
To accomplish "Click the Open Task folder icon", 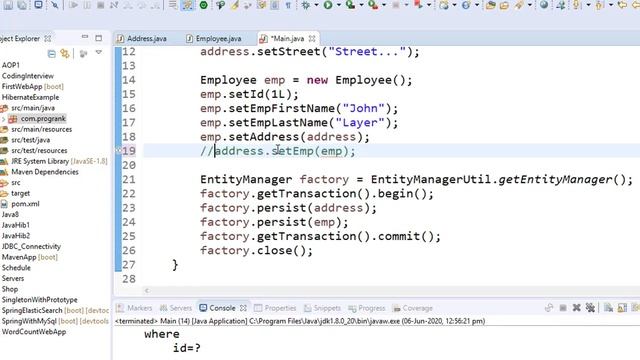I will [x=504, y=5].
